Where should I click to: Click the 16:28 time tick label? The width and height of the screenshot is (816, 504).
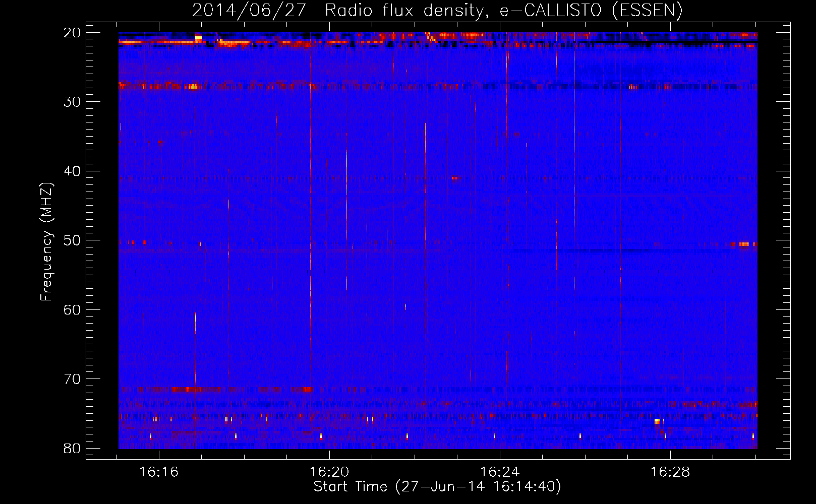tap(670, 472)
